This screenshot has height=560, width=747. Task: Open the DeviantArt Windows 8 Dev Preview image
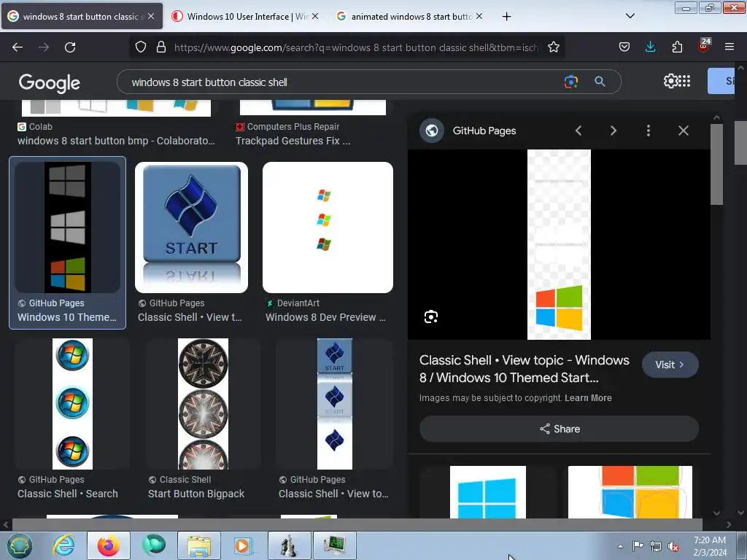pos(328,227)
